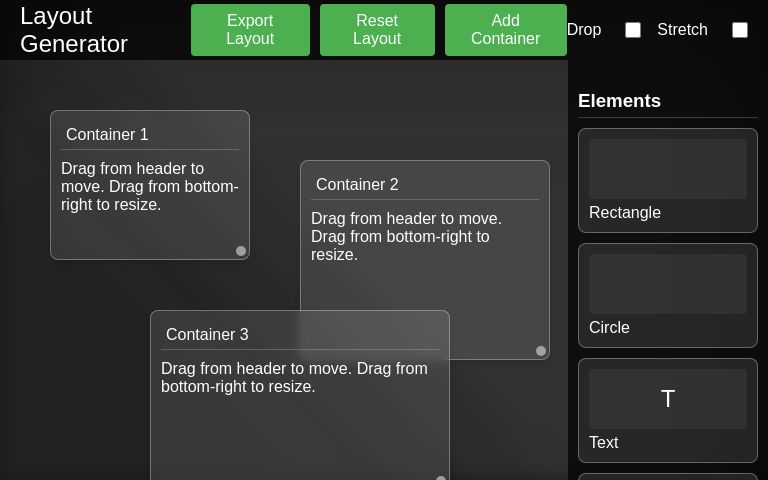Click Container 2 resize handle dot
Viewport: 768px width, 480px height.
541,351
